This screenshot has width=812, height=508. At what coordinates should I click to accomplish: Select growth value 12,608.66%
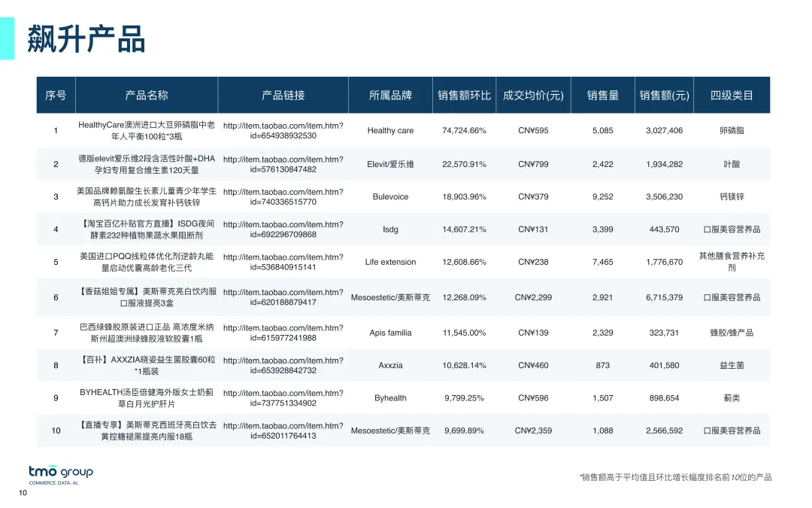(x=464, y=263)
